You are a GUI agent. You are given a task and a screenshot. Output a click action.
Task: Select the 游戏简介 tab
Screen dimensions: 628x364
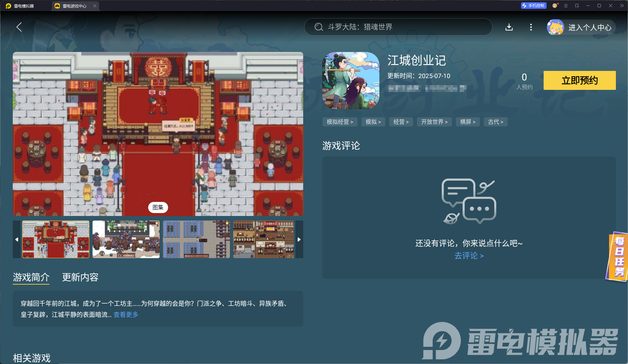point(31,277)
